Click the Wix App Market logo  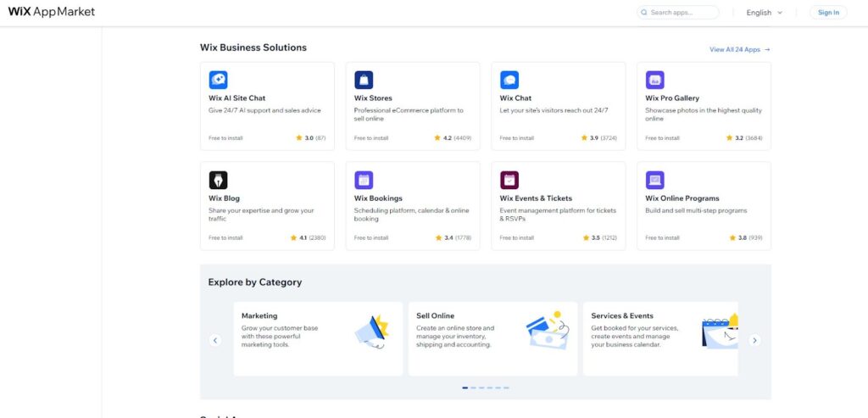pos(52,12)
